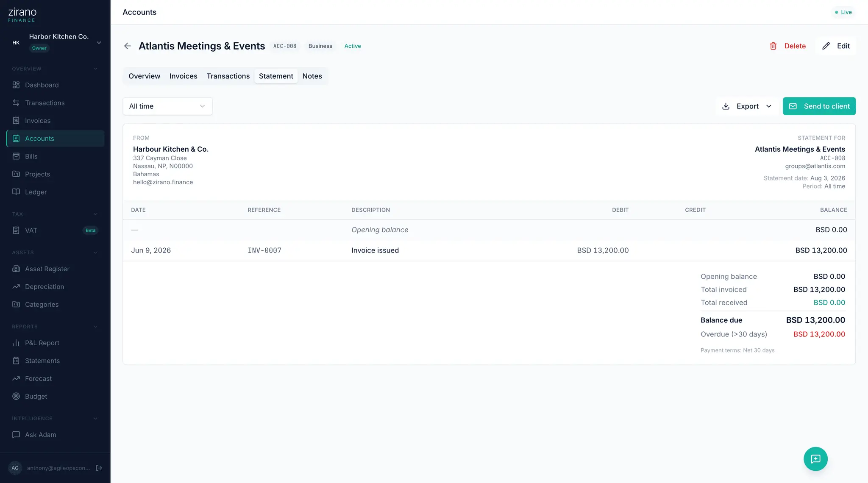Select the Statement tab
868x483 pixels.
tap(276, 76)
